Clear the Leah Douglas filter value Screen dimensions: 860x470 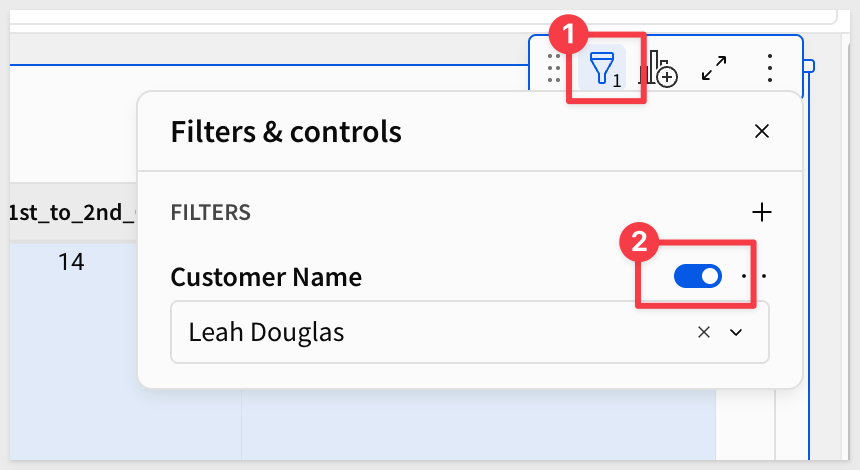(704, 333)
